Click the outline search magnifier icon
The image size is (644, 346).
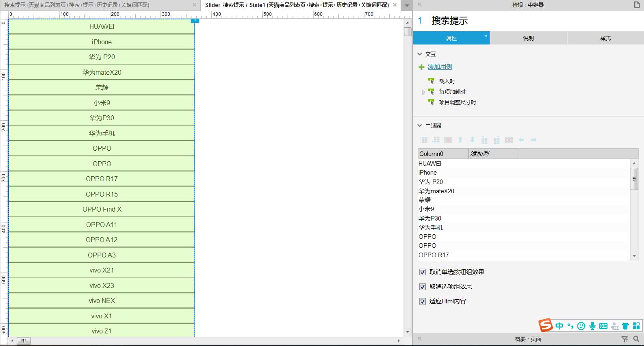tap(636, 339)
